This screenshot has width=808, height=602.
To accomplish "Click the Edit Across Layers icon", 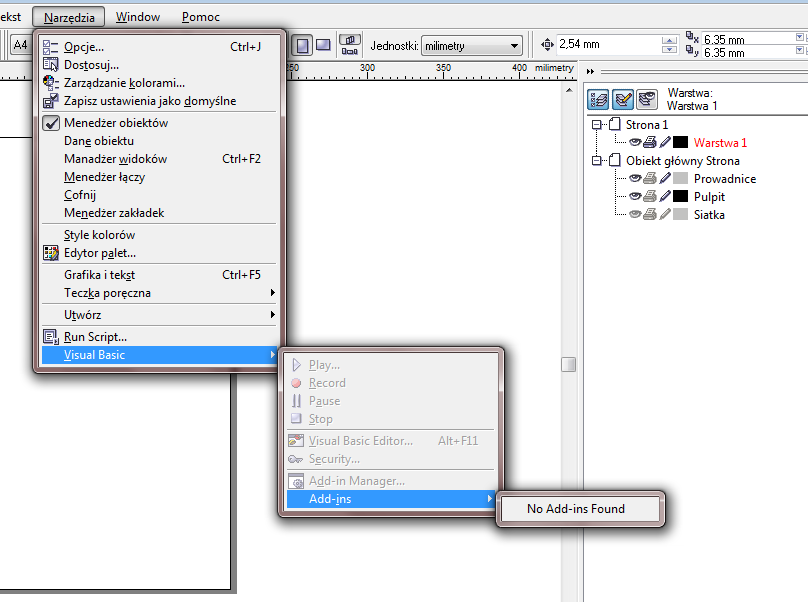I will (622, 98).
